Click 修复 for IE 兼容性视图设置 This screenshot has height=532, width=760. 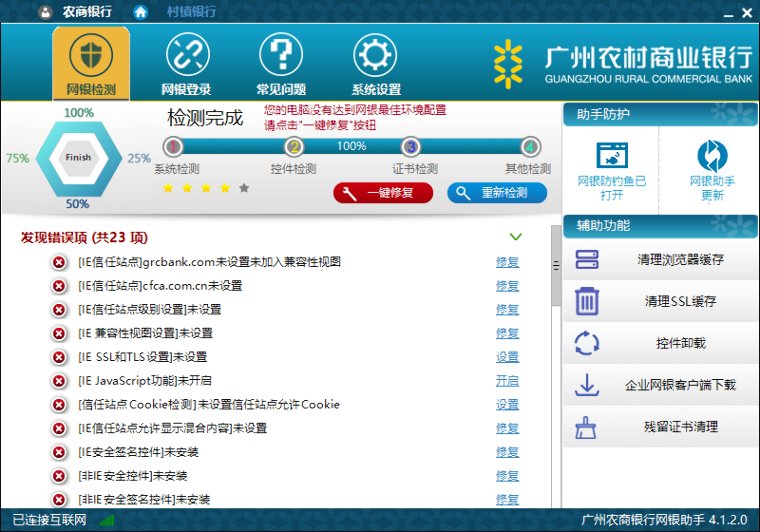507,333
